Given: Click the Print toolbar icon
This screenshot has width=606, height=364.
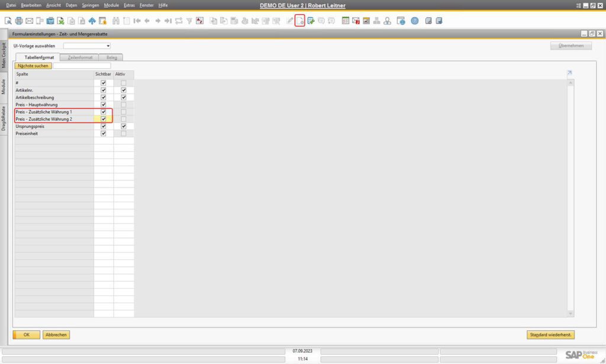Looking at the screenshot, I should click(x=18, y=21).
